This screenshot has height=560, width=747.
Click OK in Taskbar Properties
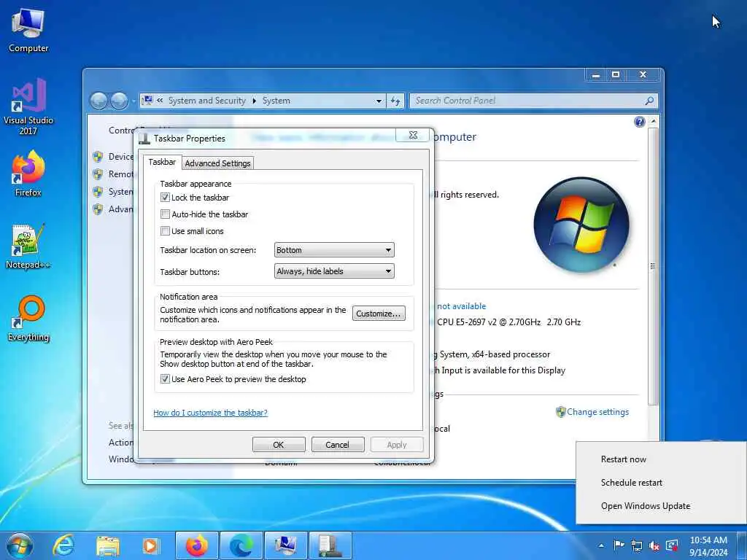pos(279,444)
